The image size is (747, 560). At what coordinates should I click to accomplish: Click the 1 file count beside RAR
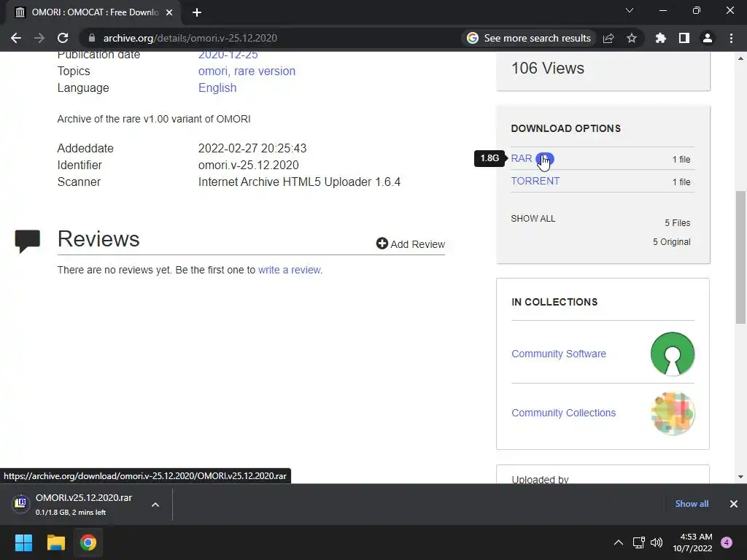click(x=681, y=160)
